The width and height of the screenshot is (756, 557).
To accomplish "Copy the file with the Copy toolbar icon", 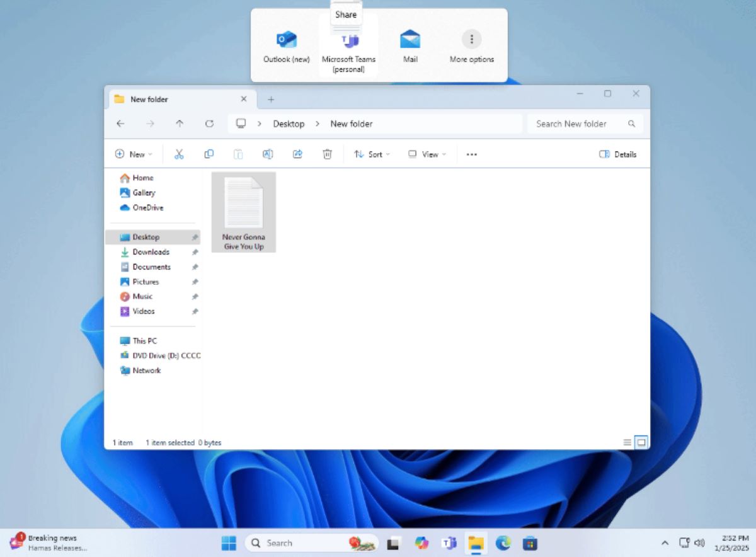I will [209, 154].
